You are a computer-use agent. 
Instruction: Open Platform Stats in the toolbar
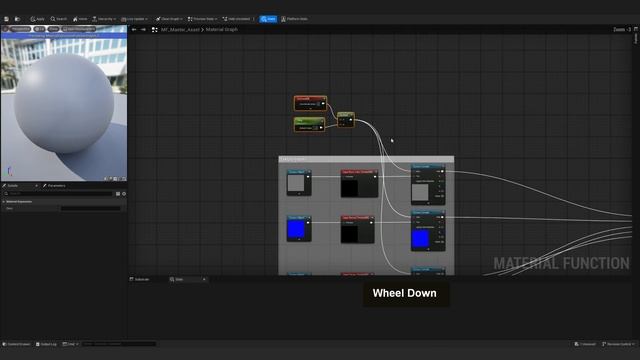tap(294, 19)
